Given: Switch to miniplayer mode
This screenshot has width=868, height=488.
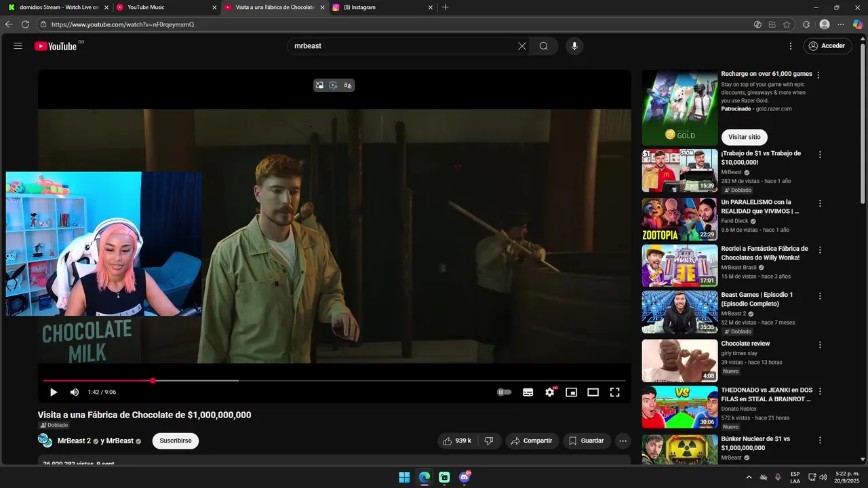Looking at the screenshot, I should [572, 392].
